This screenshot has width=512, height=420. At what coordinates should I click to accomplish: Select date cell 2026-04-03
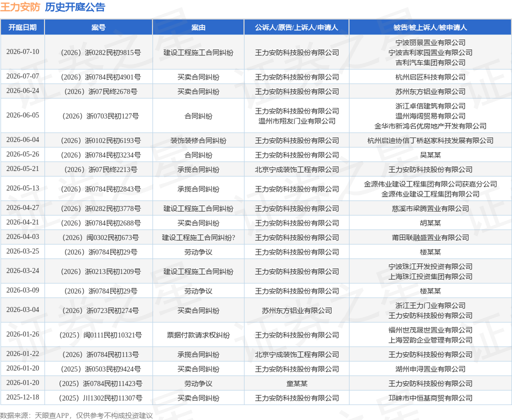(x=22, y=237)
